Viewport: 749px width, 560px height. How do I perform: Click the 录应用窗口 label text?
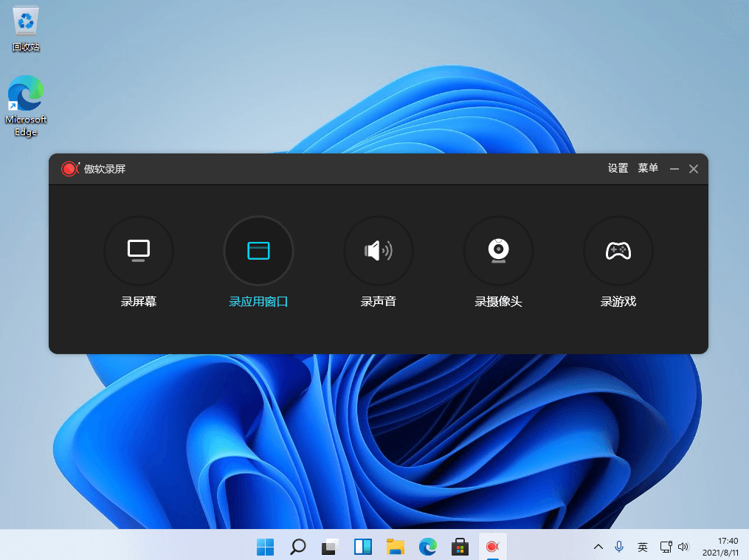258,302
